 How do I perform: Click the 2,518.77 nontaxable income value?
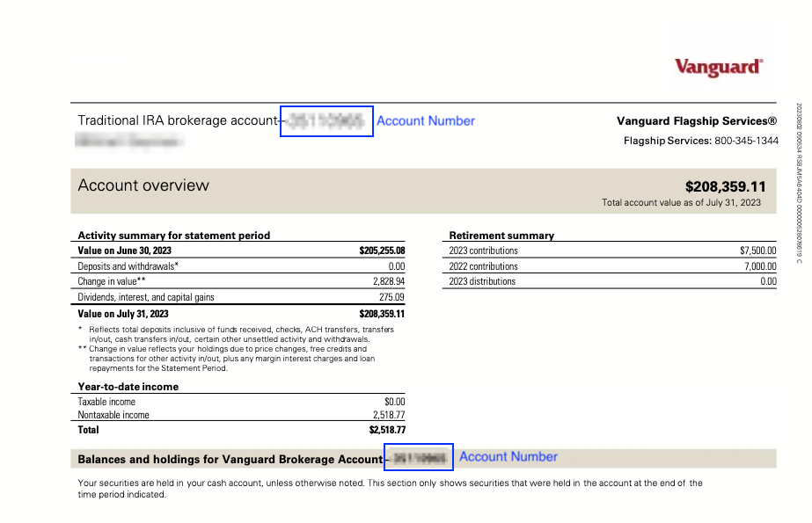[x=389, y=415]
